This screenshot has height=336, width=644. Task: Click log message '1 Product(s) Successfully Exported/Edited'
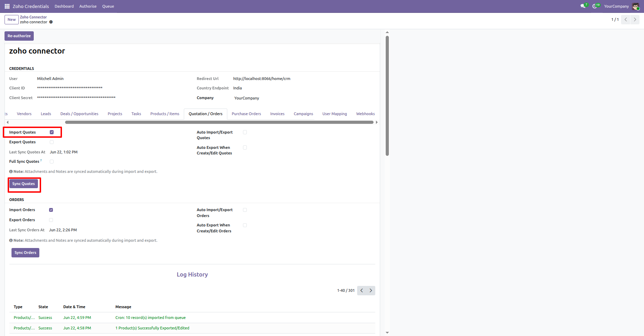pyautogui.click(x=152, y=328)
